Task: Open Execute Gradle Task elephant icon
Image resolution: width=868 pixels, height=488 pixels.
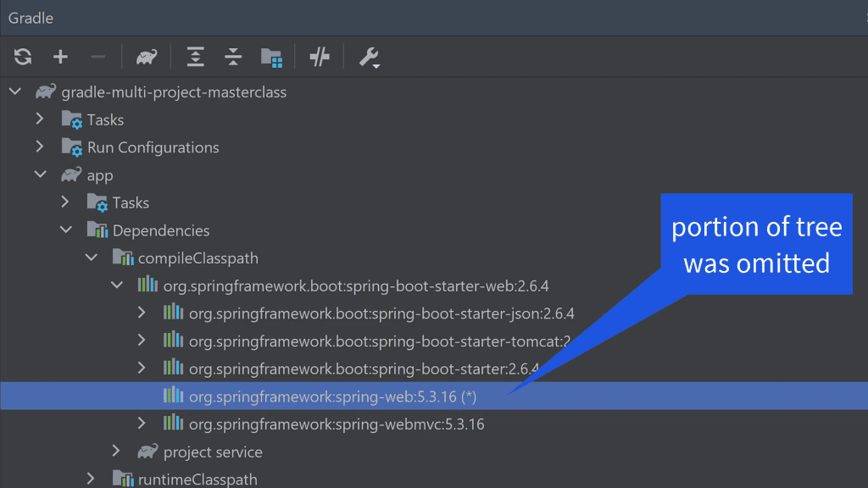Action: click(146, 57)
